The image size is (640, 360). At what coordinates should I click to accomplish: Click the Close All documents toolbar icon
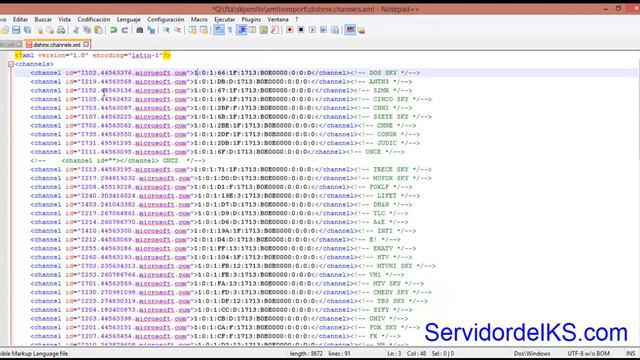coord(50,30)
